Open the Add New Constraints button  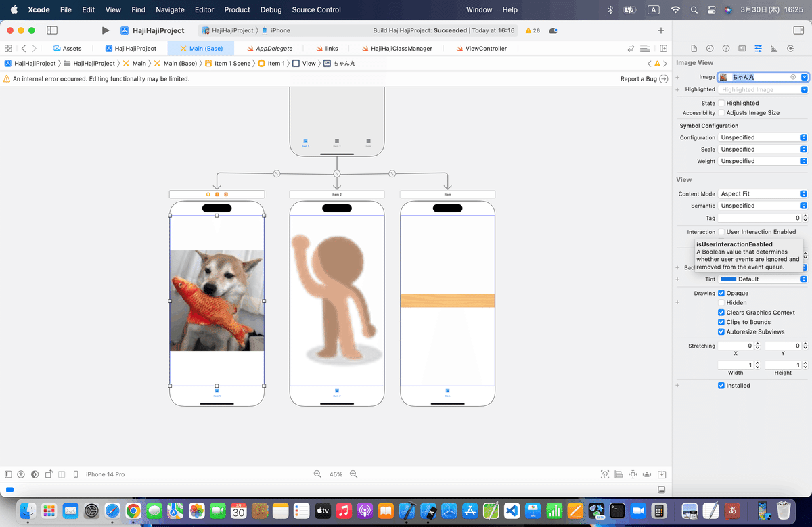coord(633,474)
